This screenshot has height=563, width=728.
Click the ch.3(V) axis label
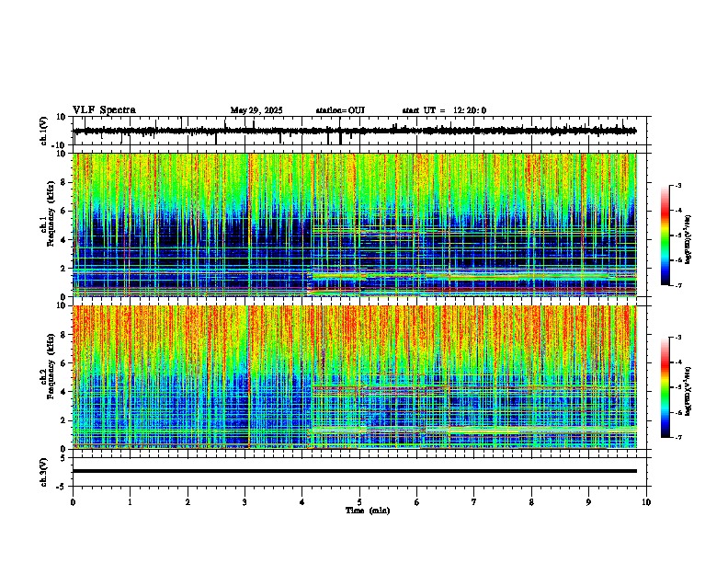pyautogui.click(x=44, y=473)
